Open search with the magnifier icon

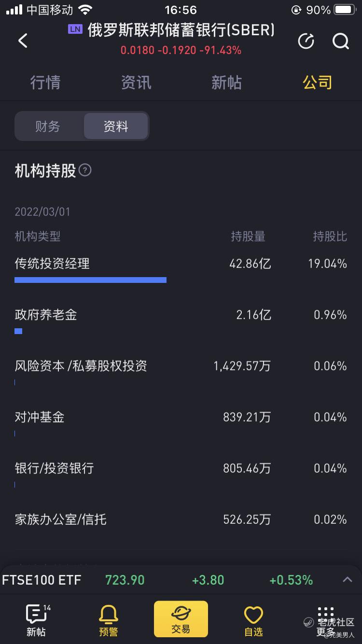[341, 41]
